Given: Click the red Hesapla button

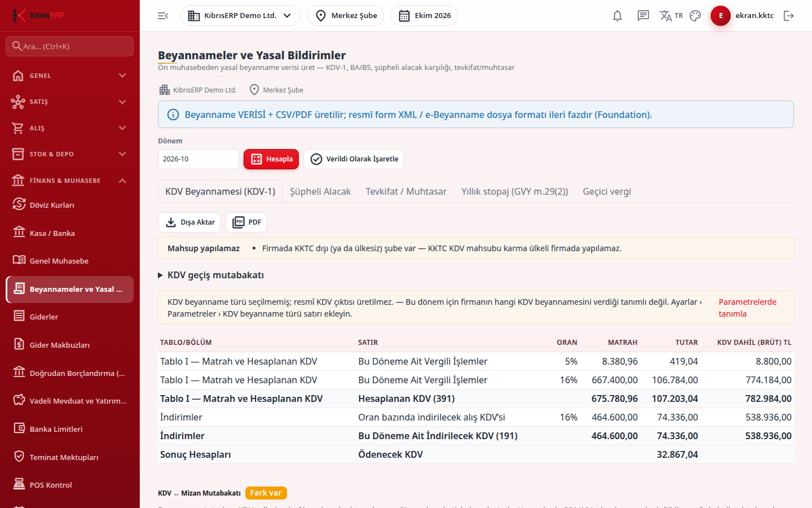Looking at the screenshot, I should 271,159.
